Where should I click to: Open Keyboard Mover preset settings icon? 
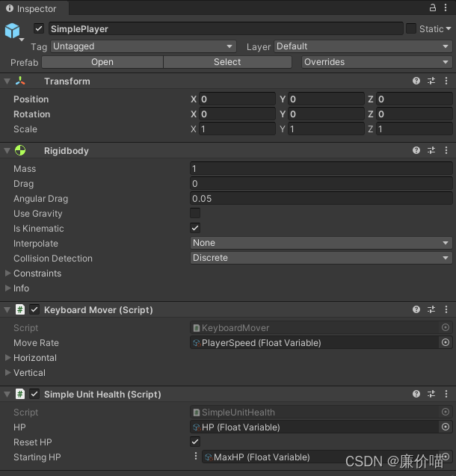[x=431, y=309]
